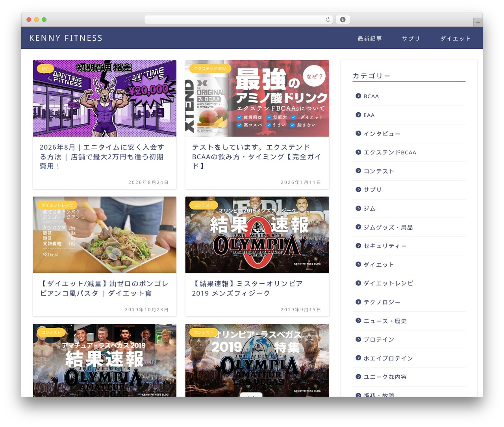Click the arrow icon beside サプリ category
Screen dimensions: 504x427
pos(358,189)
